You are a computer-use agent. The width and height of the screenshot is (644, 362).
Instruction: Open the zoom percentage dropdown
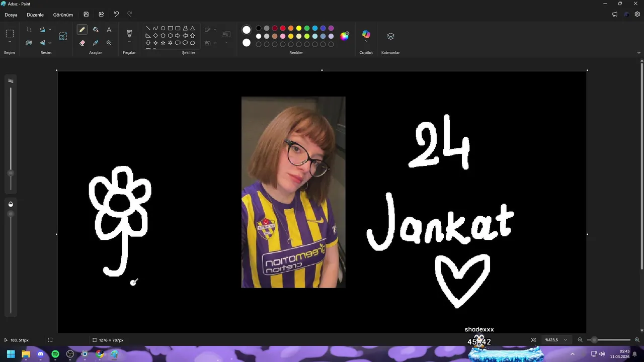click(x=566, y=340)
